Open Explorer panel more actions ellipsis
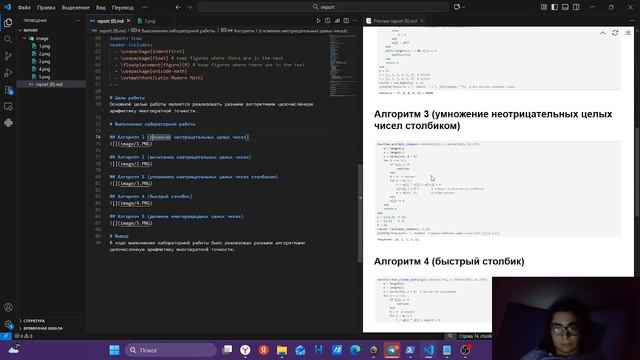 pos(78,20)
